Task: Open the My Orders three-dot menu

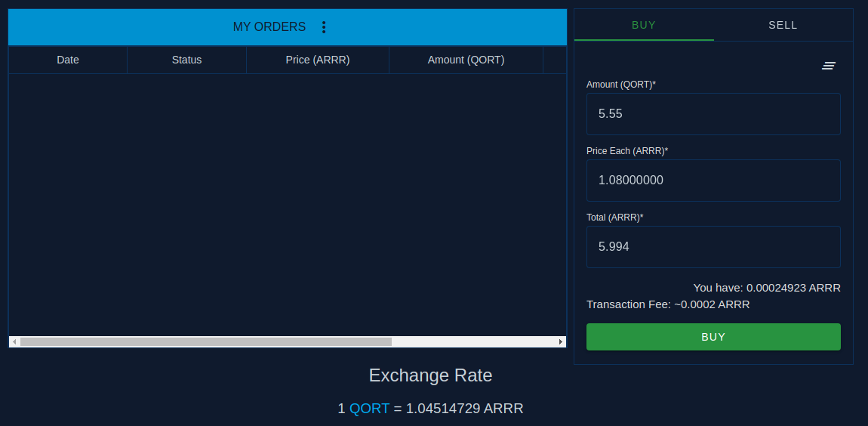Action: click(324, 27)
